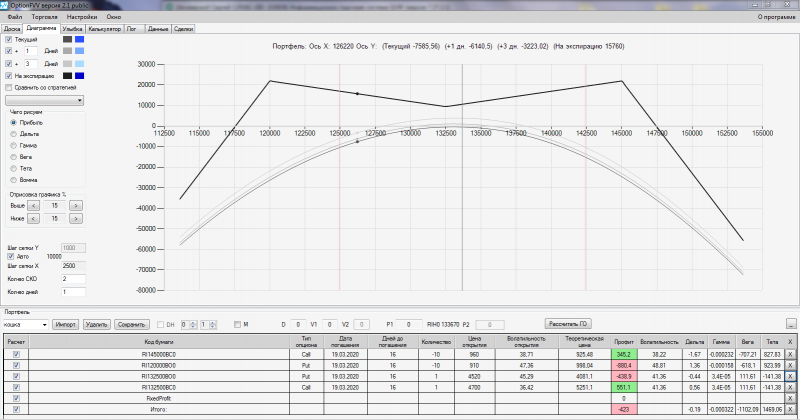Click the Сохранить button

(x=132, y=325)
